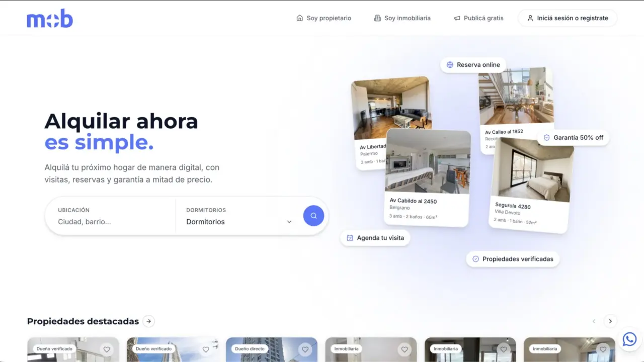Click the calendar icon in Agenda tu visita
644x362 pixels.
coord(350,238)
